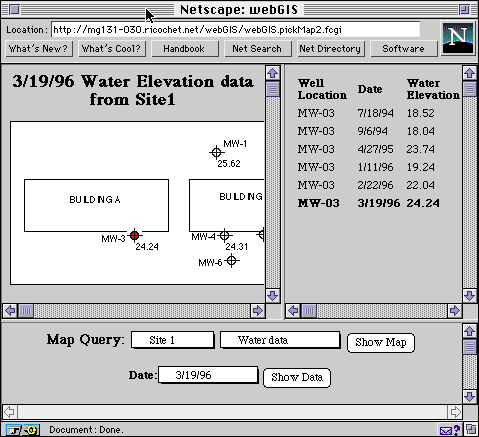Image resolution: width=479 pixels, height=437 pixels.
Task: Click the data table pane horizontal scroll thumb
Action: click(309, 311)
